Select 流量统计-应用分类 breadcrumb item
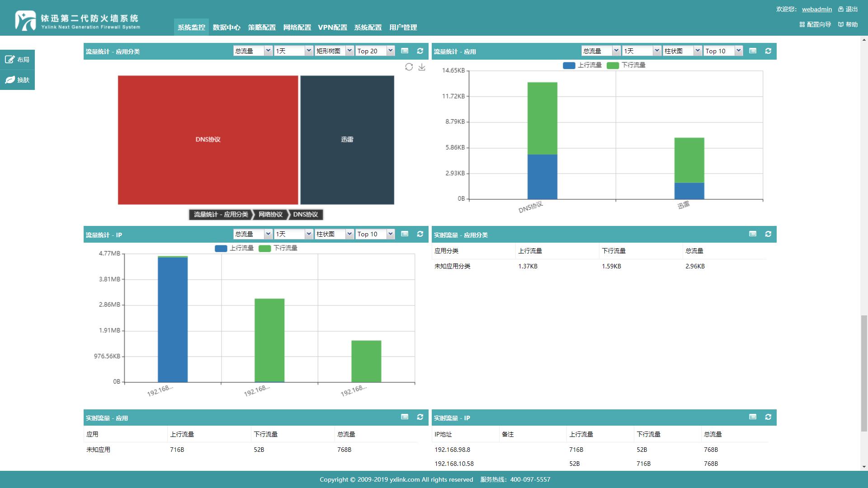This screenshot has height=488, width=868. tap(221, 215)
